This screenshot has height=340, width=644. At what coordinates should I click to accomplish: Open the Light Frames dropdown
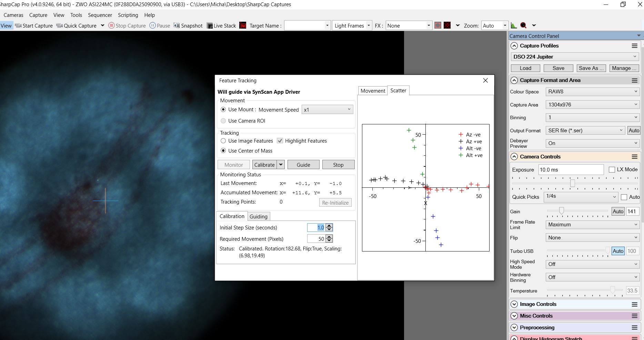point(352,25)
